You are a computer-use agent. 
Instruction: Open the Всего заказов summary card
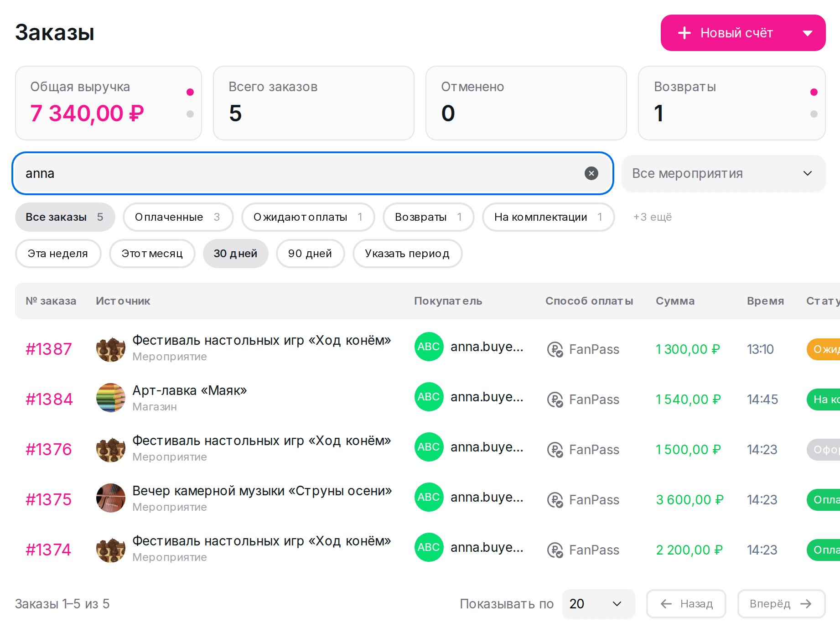(314, 103)
